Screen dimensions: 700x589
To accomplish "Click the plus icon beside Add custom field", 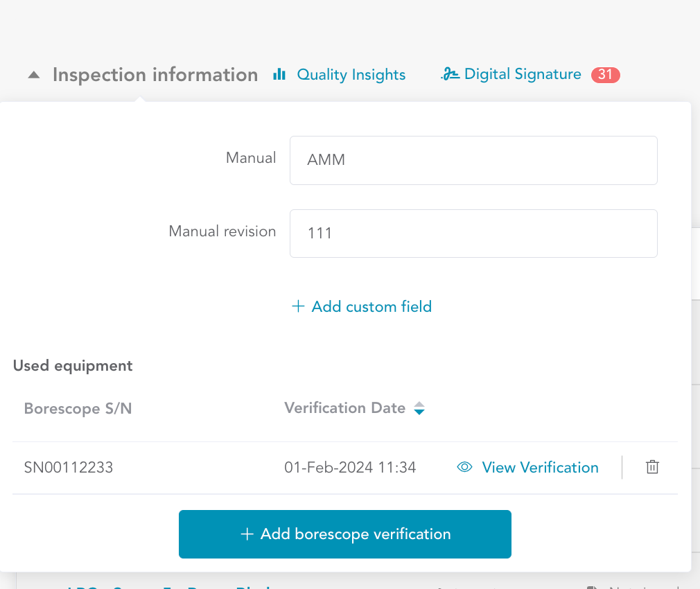I will pos(298,306).
